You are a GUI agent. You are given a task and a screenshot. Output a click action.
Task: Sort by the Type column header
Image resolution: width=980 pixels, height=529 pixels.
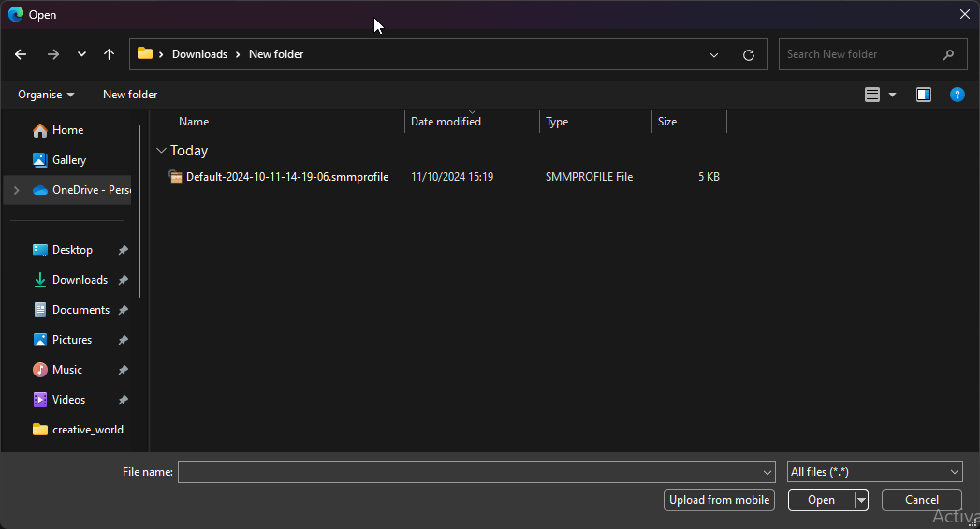[557, 122]
